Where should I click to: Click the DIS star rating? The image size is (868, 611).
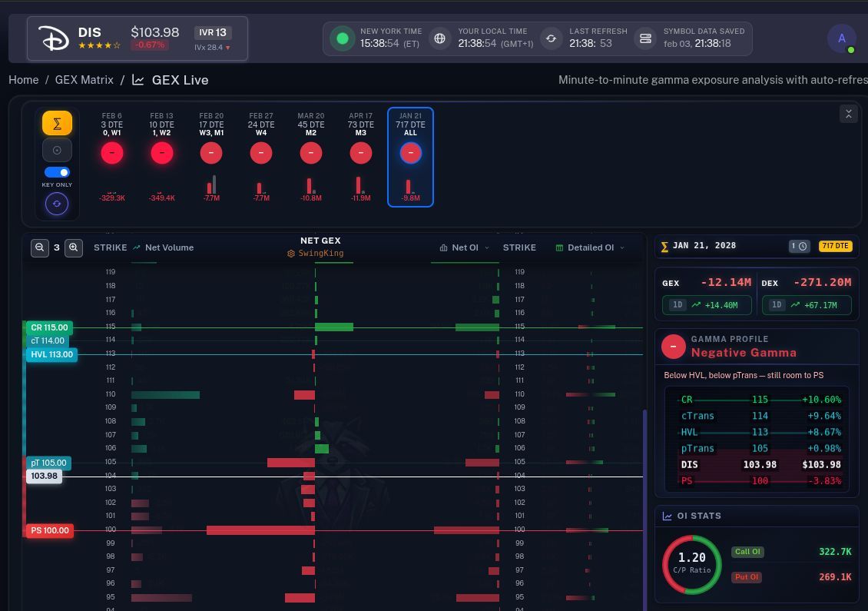99,45
